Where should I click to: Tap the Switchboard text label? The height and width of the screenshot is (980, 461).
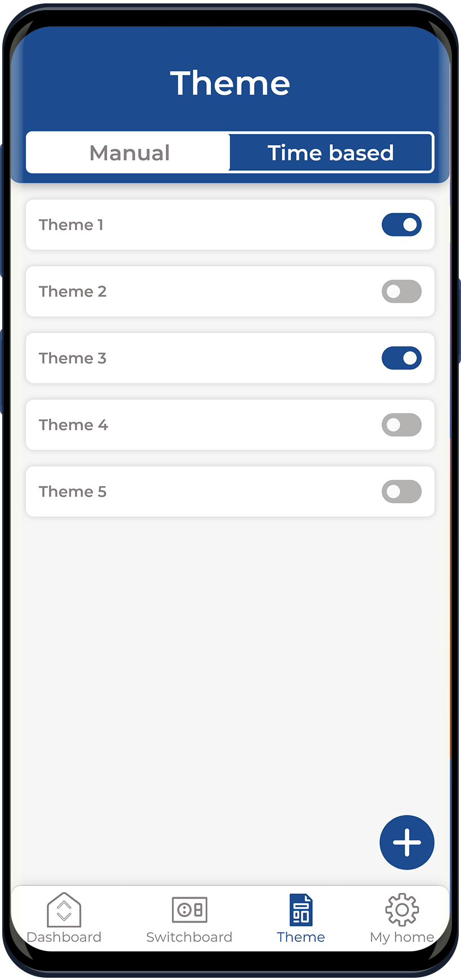[x=189, y=937]
